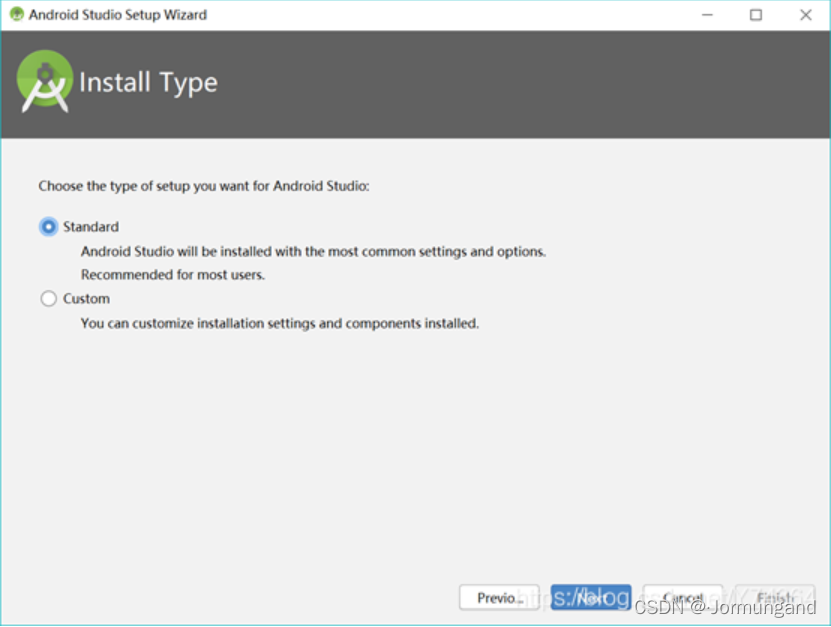Screen dimensions: 831x627
Task: Go back with the Previous button
Action: (499, 597)
